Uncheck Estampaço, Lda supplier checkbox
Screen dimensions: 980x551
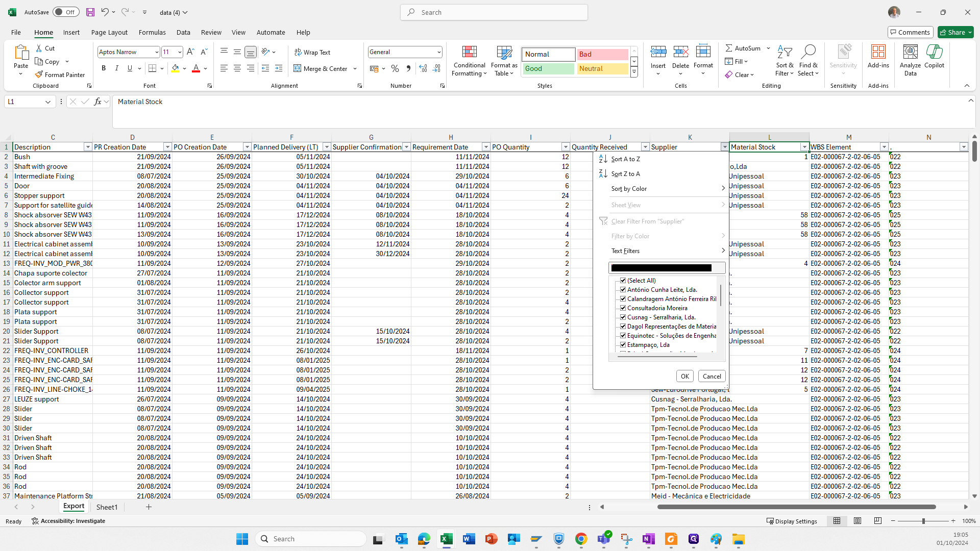click(623, 344)
